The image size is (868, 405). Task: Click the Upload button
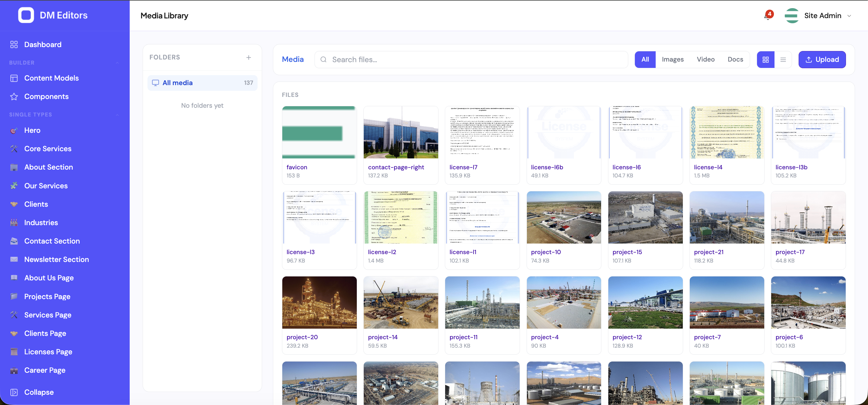coord(822,59)
